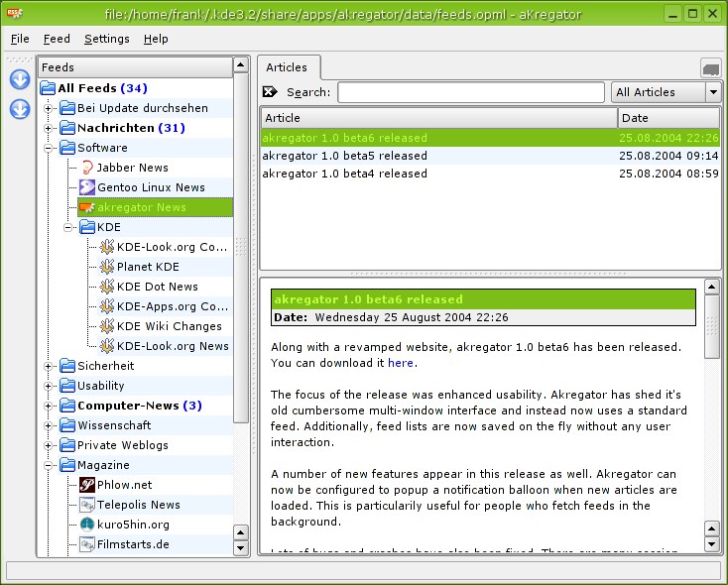Click the lower blue fetch-all arrow

coord(20,109)
